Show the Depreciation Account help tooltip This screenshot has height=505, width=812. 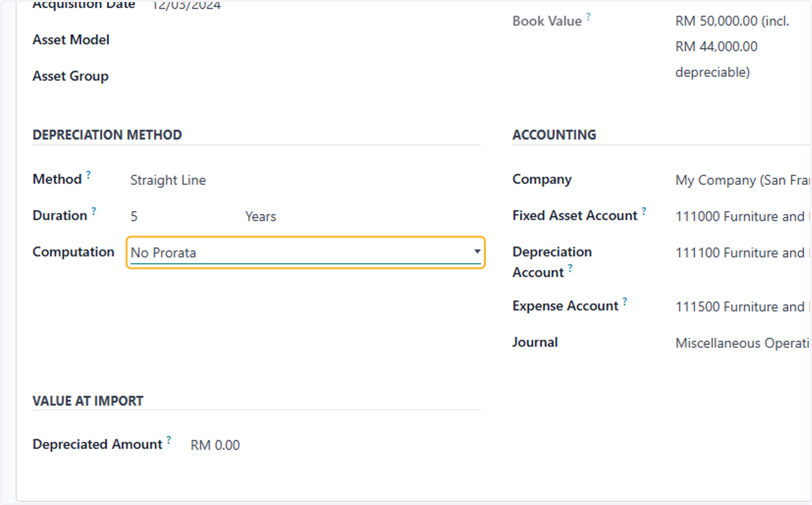(x=570, y=268)
